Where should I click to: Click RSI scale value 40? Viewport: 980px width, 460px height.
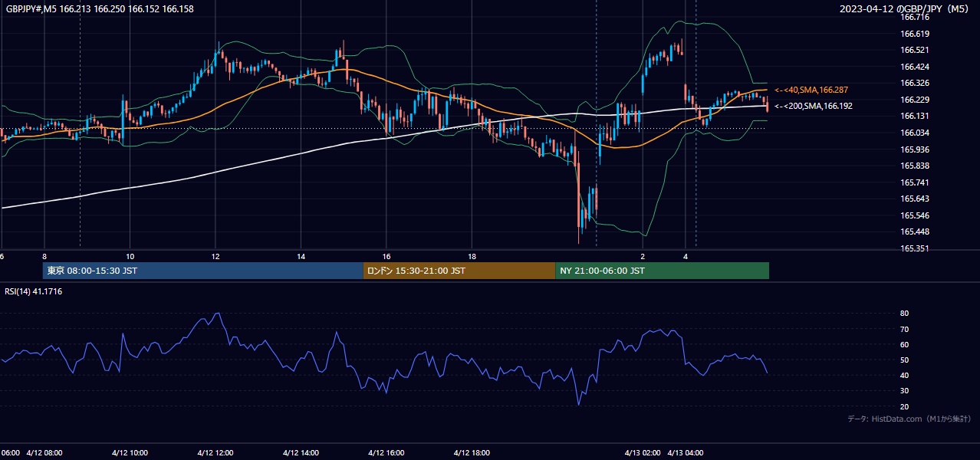[x=905, y=375]
